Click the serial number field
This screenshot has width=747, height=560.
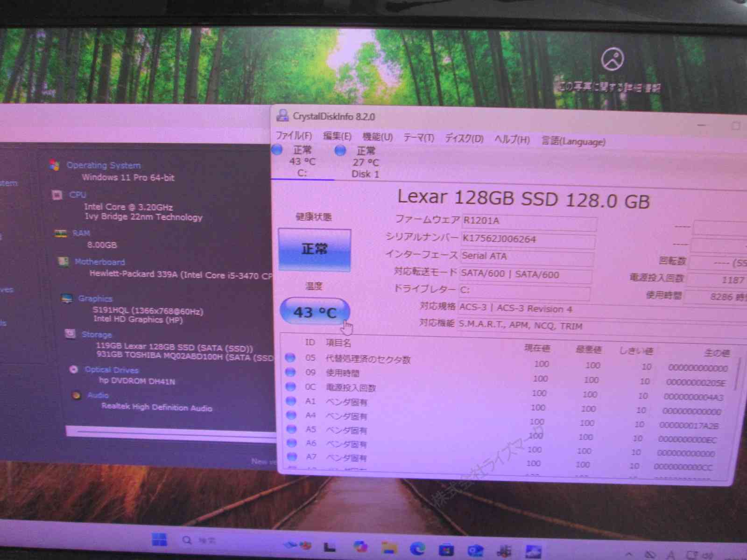coord(528,240)
